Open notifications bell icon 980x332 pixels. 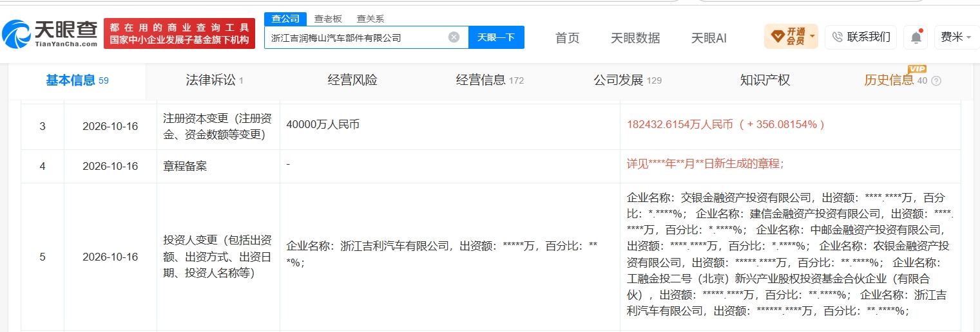pos(916,37)
